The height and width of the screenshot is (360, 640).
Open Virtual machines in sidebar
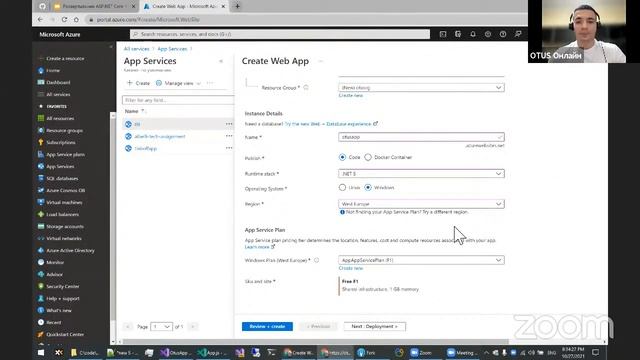click(64, 202)
